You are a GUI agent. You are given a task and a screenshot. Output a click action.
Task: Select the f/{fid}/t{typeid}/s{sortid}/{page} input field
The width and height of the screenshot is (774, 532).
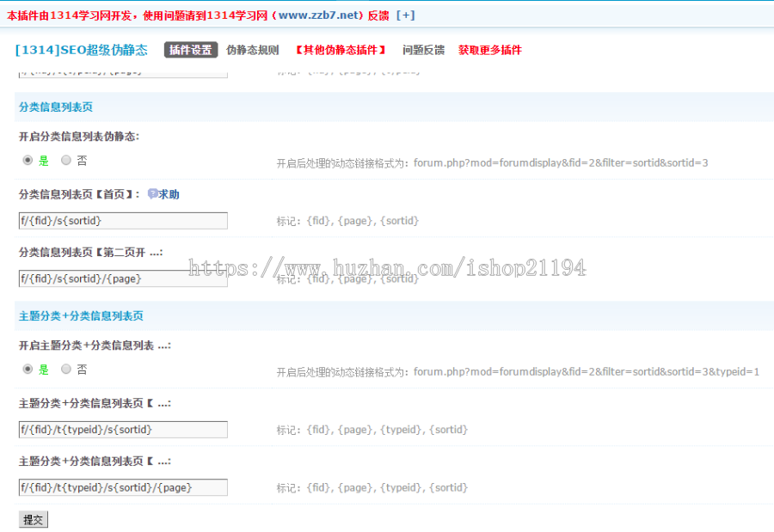[123, 487]
